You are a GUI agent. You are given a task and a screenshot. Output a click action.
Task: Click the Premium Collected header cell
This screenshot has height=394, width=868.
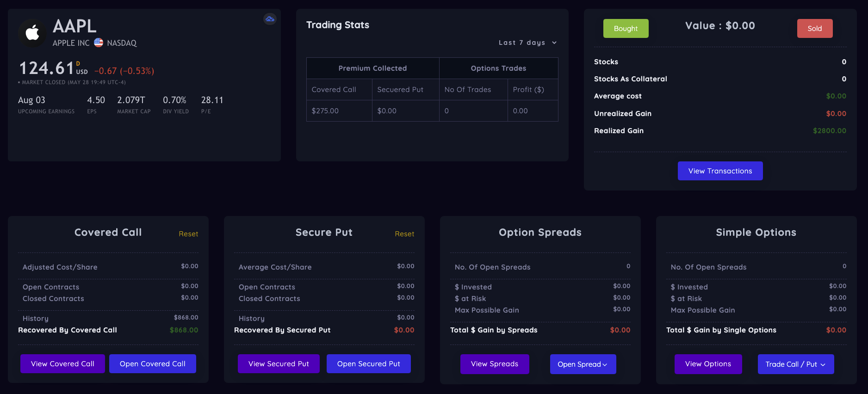tap(373, 68)
